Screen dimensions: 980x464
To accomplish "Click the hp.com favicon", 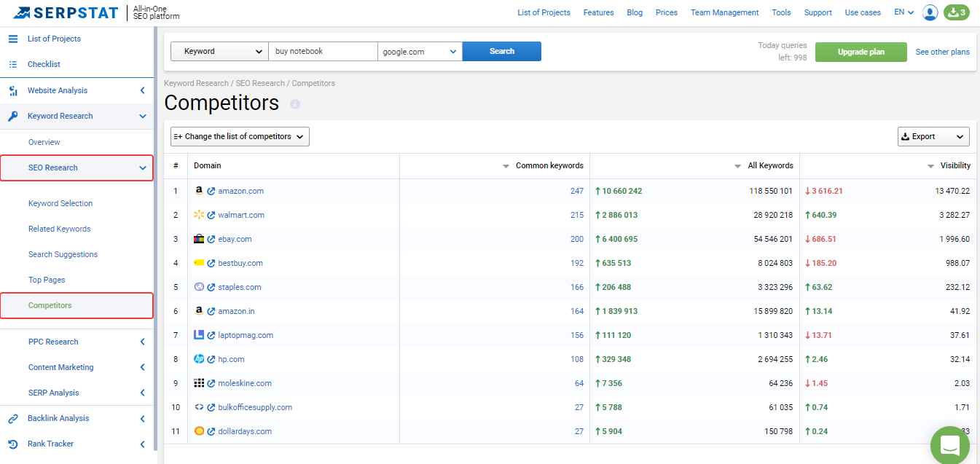I will pyautogui.click(x=199, y=359).
